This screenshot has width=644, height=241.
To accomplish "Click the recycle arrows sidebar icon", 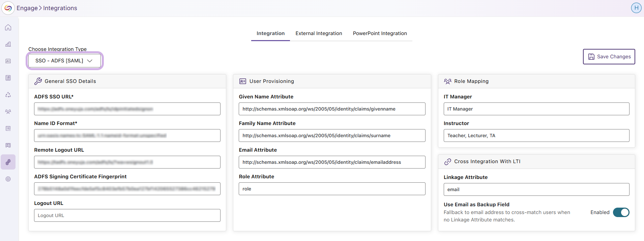I will pos(8,95).
